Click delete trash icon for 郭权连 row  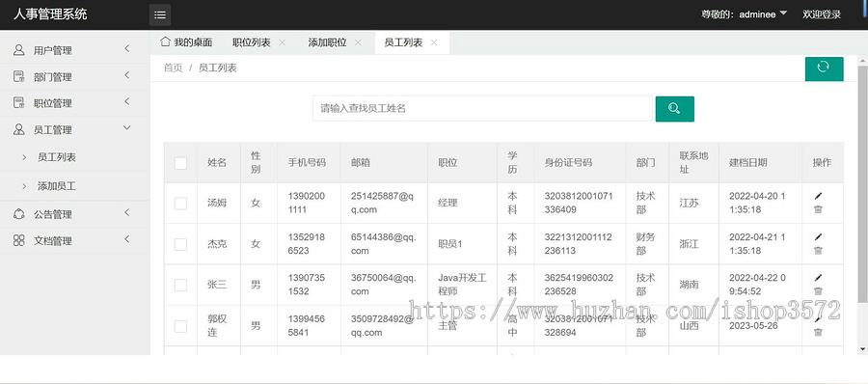818,333
